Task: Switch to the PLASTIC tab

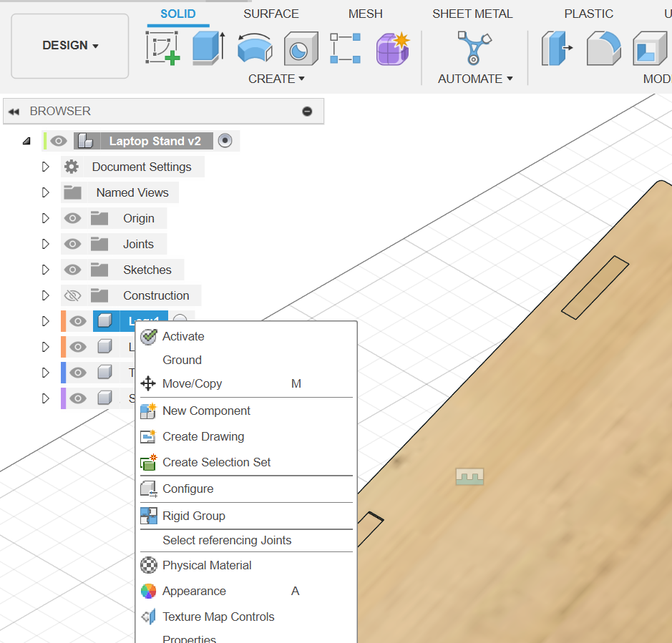Action: click(x=588, y=14)
